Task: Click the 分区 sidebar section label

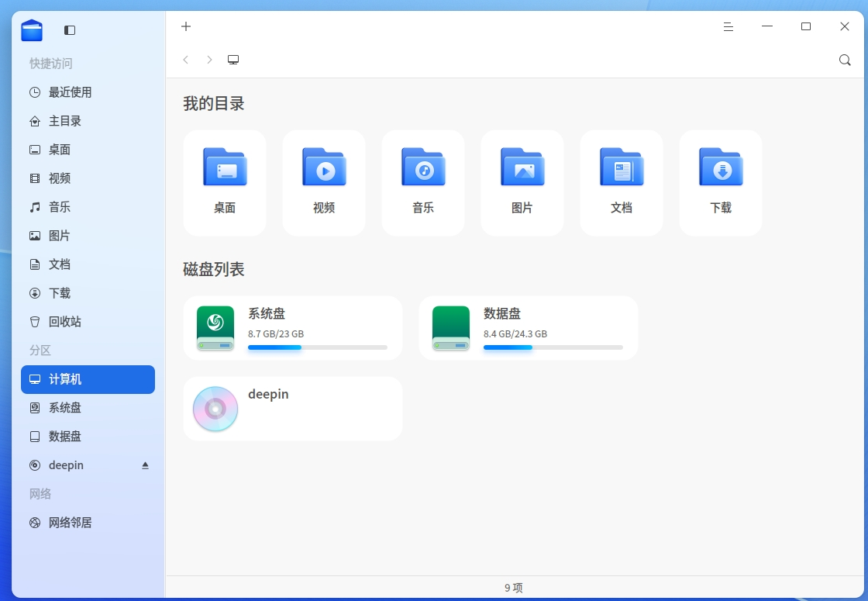Action: click(40, 351)
